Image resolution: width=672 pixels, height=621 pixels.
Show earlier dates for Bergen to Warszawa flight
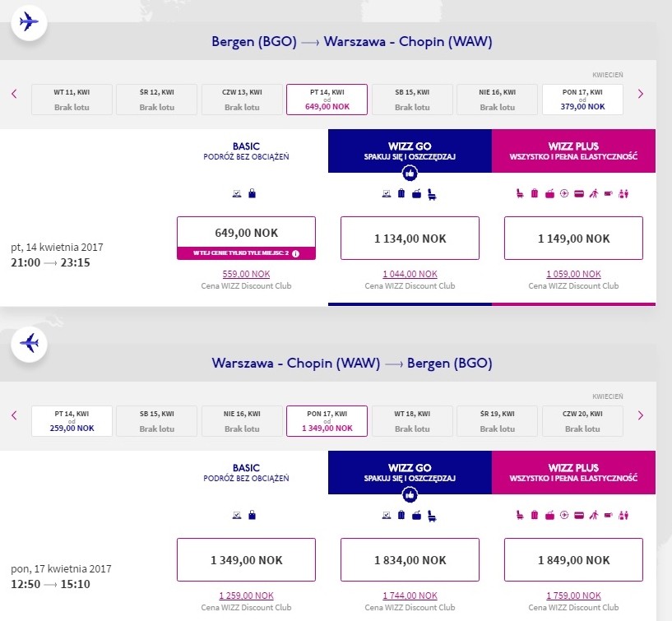click(x=14, y=94)
